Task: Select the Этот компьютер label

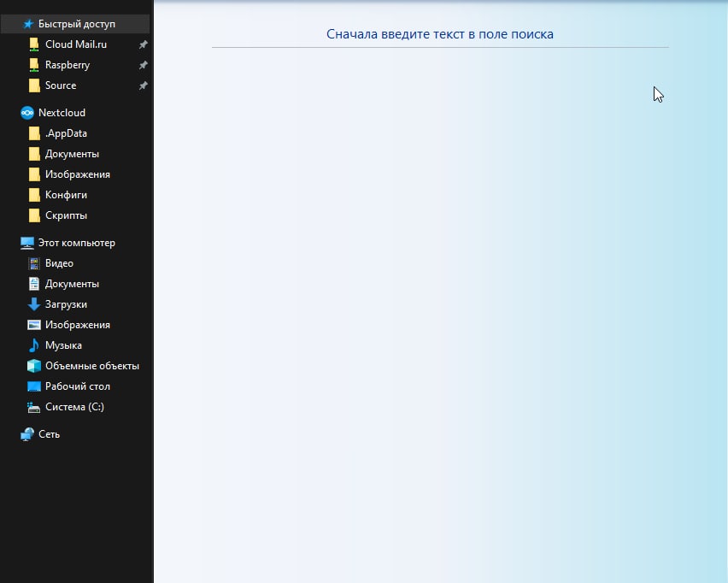Action: 77,243
